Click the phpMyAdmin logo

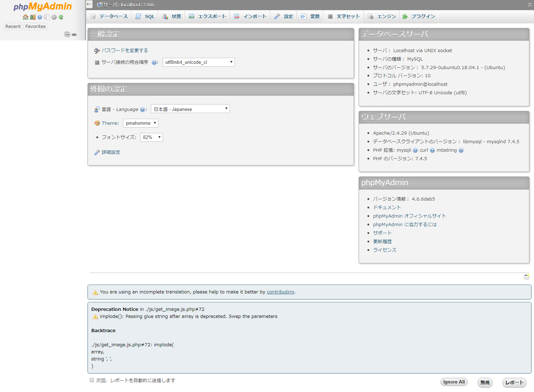click(x=43, y=7)
